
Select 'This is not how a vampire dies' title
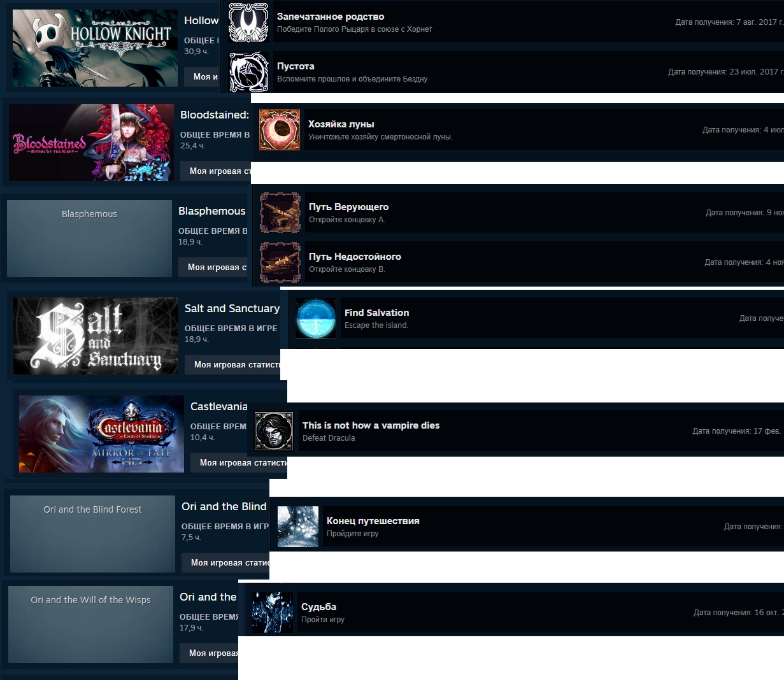tap(371, 425)
